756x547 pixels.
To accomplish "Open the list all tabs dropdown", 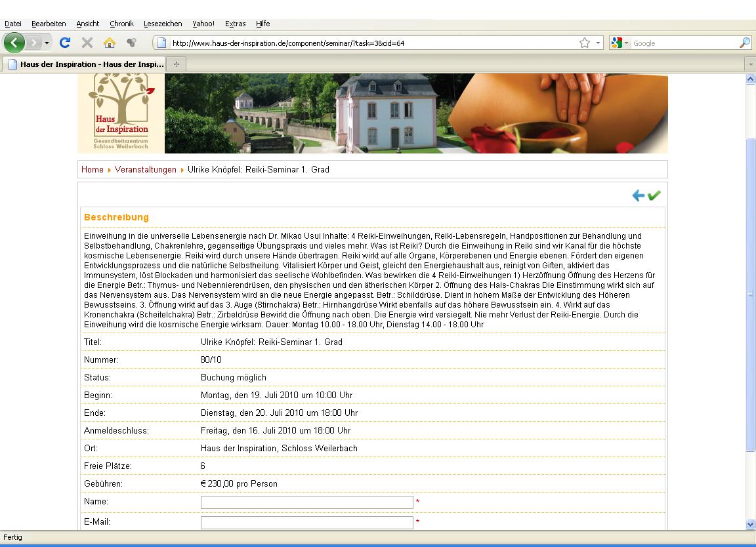I will (751, 64).
